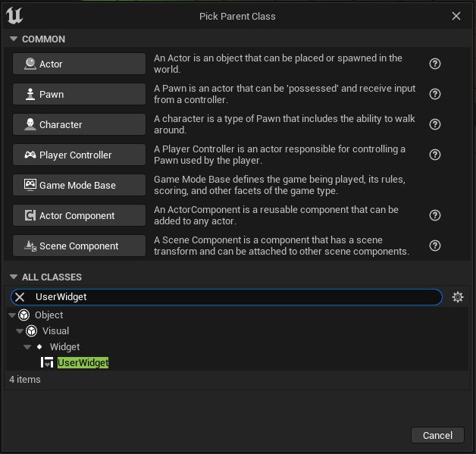Image resolution: width=476 pixels, height=454 pixels.
Task: Open the help icon for the Character class
Action: [x=435, y=125]
